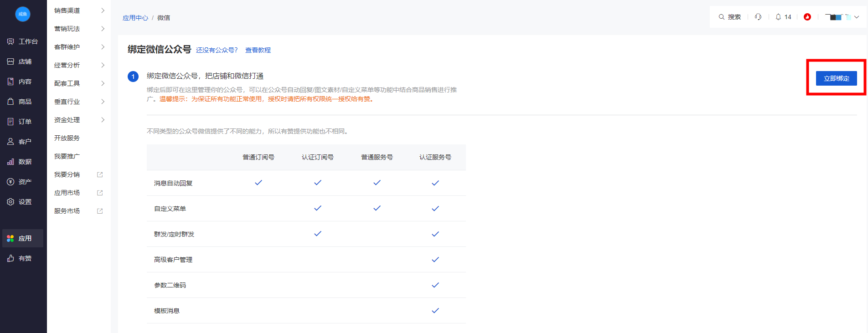Open the 店铺 store icon

[x=10, y=61]
